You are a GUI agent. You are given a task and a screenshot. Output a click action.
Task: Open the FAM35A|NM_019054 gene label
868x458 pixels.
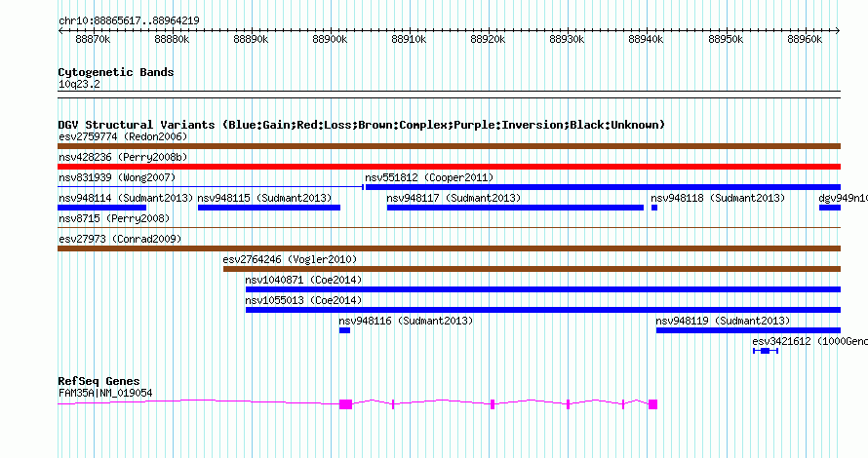point(105,394)
